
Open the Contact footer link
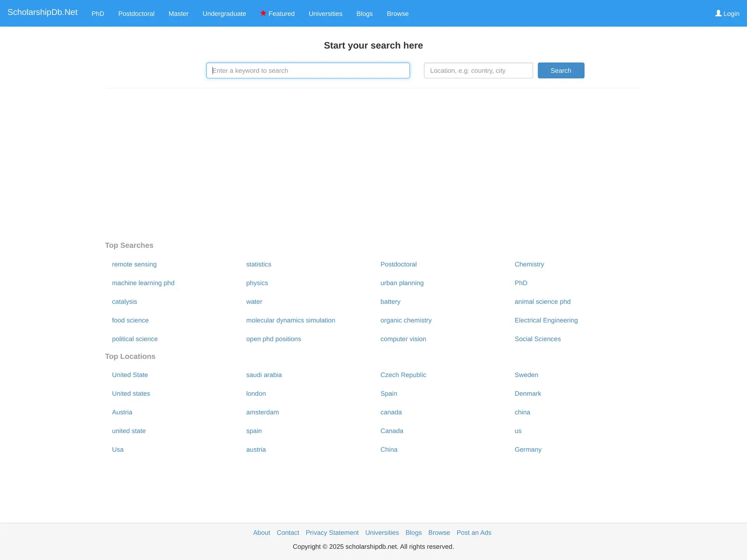288,532
